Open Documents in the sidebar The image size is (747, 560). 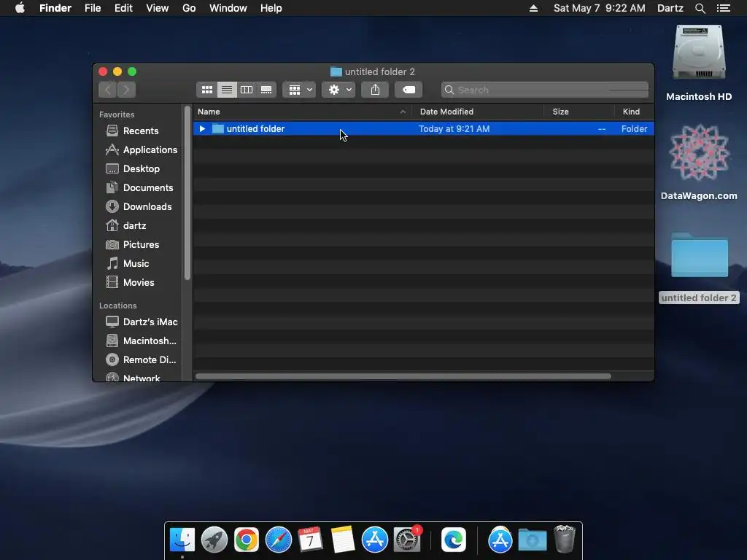point(139,187)
